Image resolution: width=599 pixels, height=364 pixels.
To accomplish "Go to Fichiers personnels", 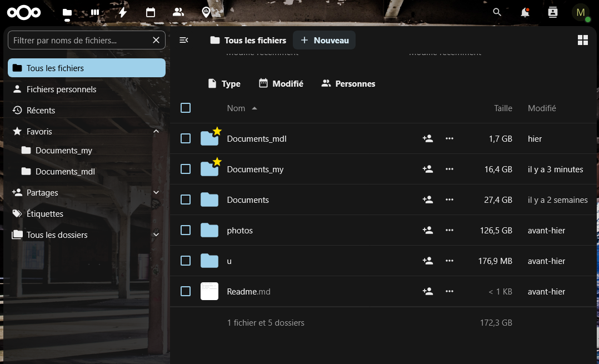I will [x=61, y=89].
